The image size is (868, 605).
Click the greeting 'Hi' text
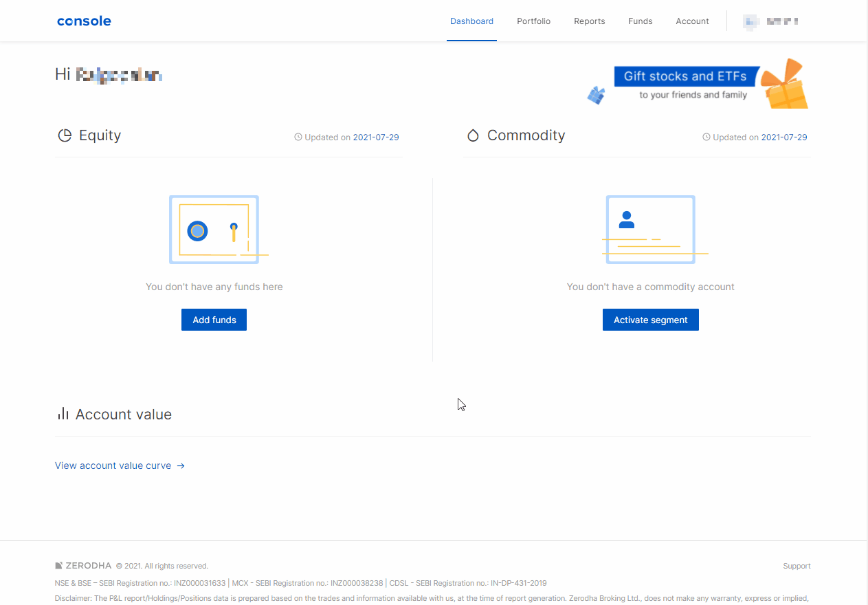click(x=63, y=74)
